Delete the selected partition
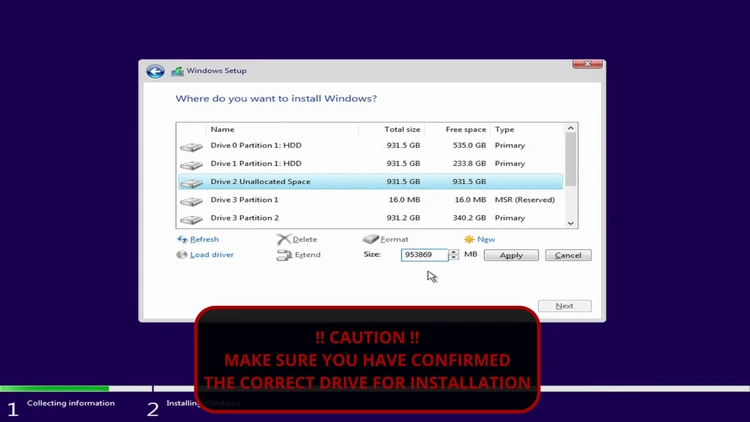This screenshot has height=422, width=750. point(305,239)
